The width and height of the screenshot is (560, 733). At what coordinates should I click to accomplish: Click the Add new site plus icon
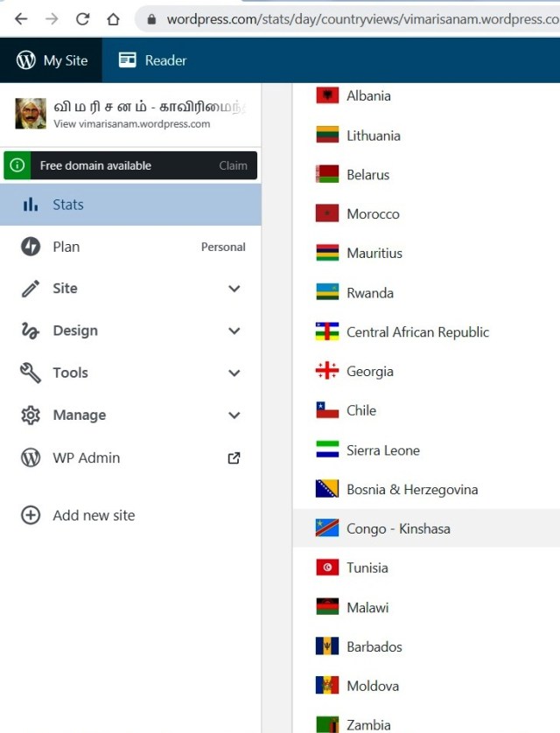click(31, 515)
